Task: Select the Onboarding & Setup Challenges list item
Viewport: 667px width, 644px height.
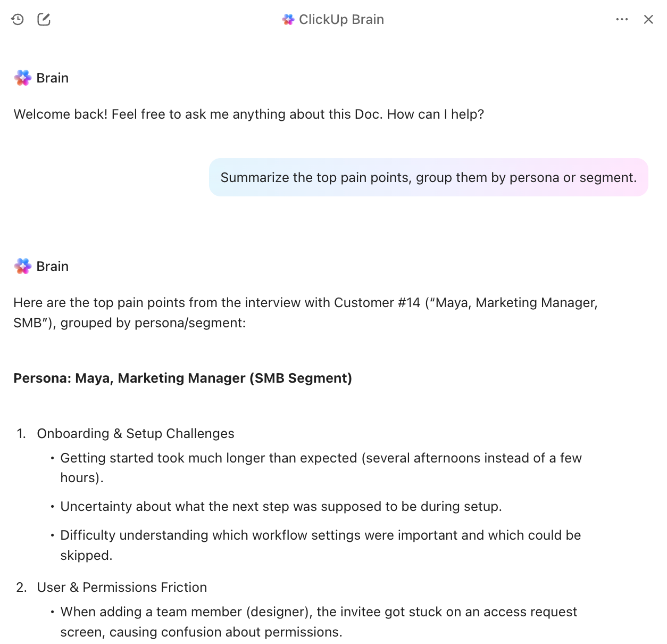Action: (136, 434)
